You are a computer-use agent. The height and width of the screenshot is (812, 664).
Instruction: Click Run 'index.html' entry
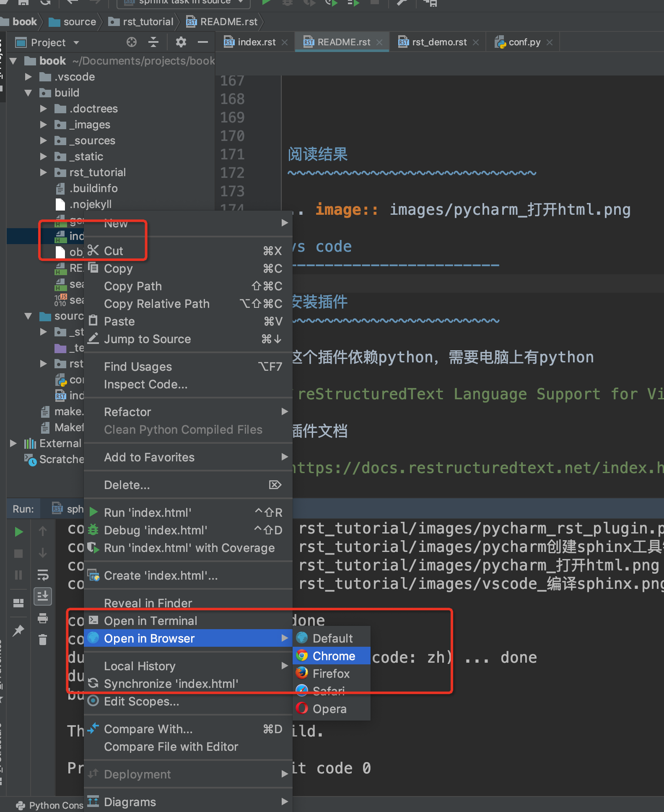click(188, 513)
